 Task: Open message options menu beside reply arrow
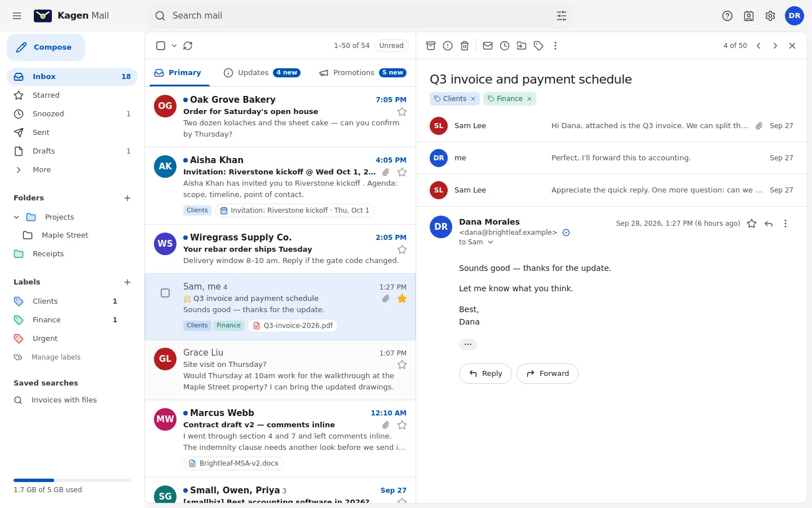785,224
